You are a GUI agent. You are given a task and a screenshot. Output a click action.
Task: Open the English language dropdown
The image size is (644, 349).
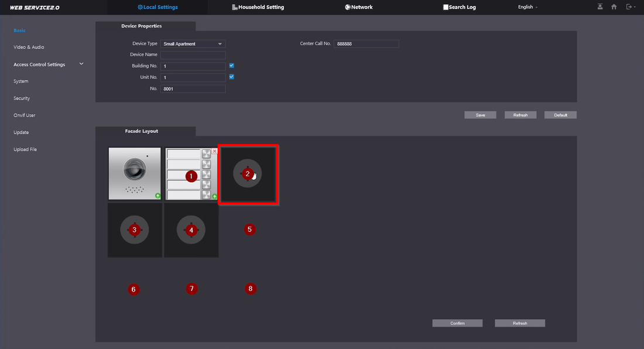pos(527,7)
